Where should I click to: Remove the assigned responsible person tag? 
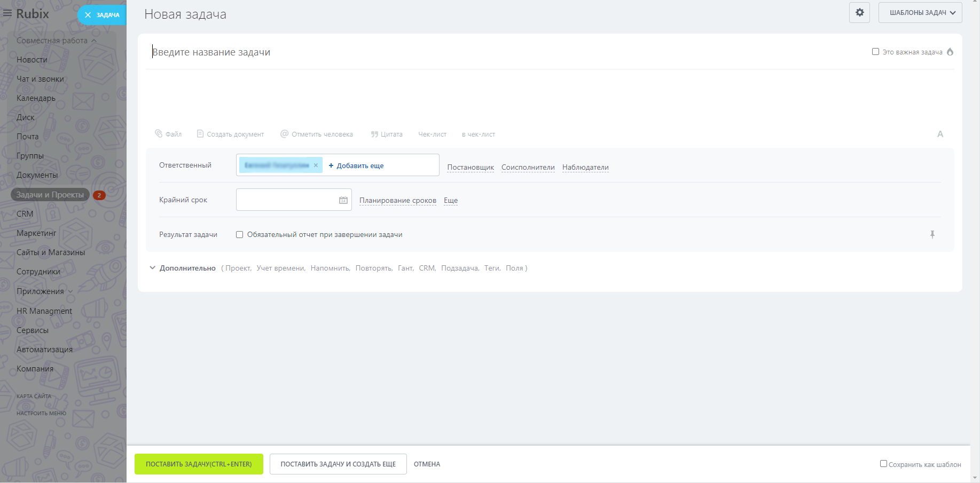316,165
